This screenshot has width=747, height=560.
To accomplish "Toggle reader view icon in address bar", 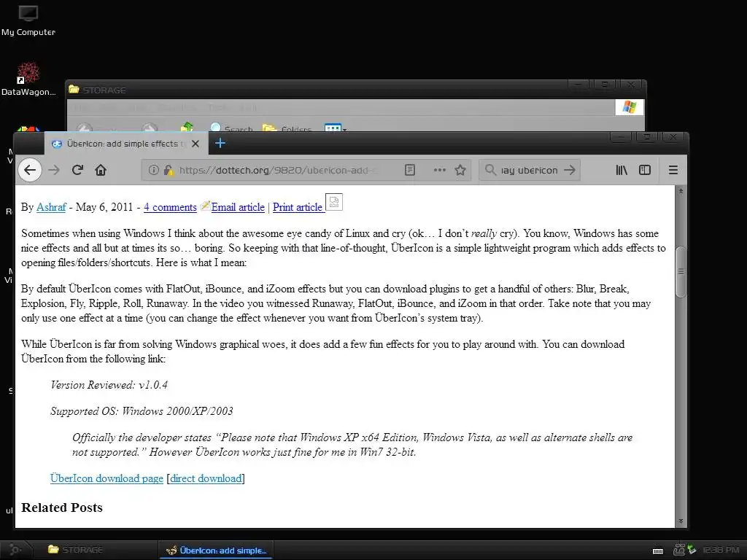I will 410,170.
